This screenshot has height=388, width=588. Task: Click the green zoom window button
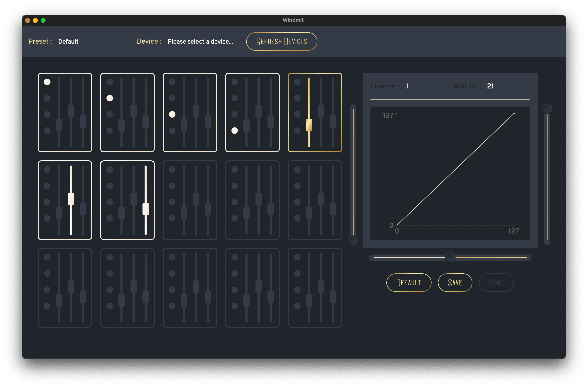point(43,20)
